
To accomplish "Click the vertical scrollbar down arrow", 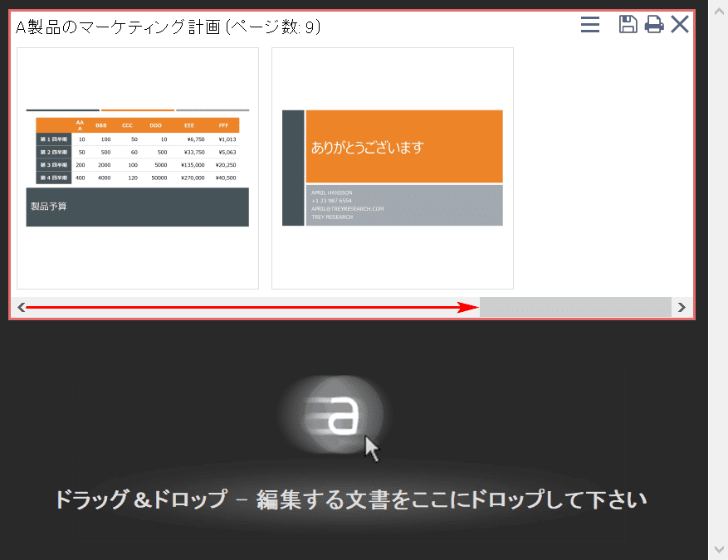I will pyautogui.click(x=719, y=549).
